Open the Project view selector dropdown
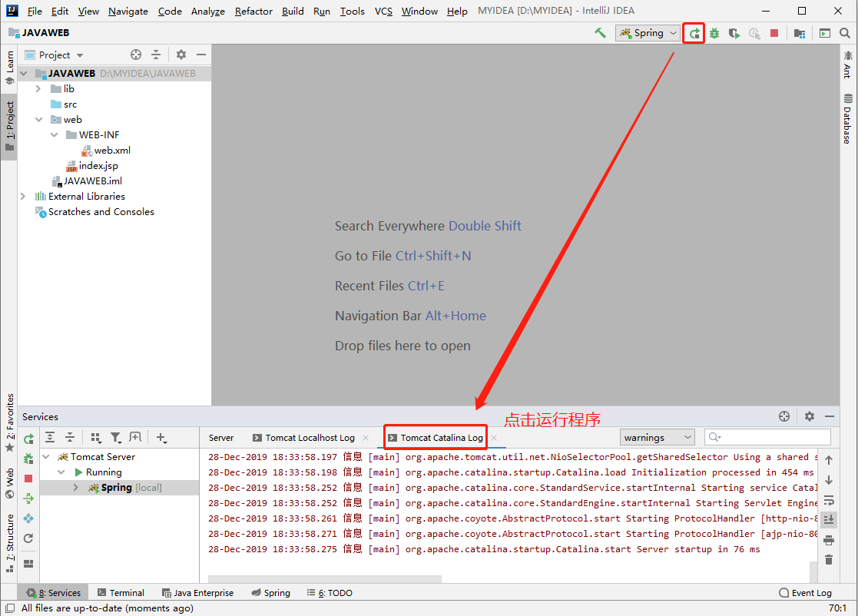The height and width of the screenshot is (616, 858). [x=54, y=55]
